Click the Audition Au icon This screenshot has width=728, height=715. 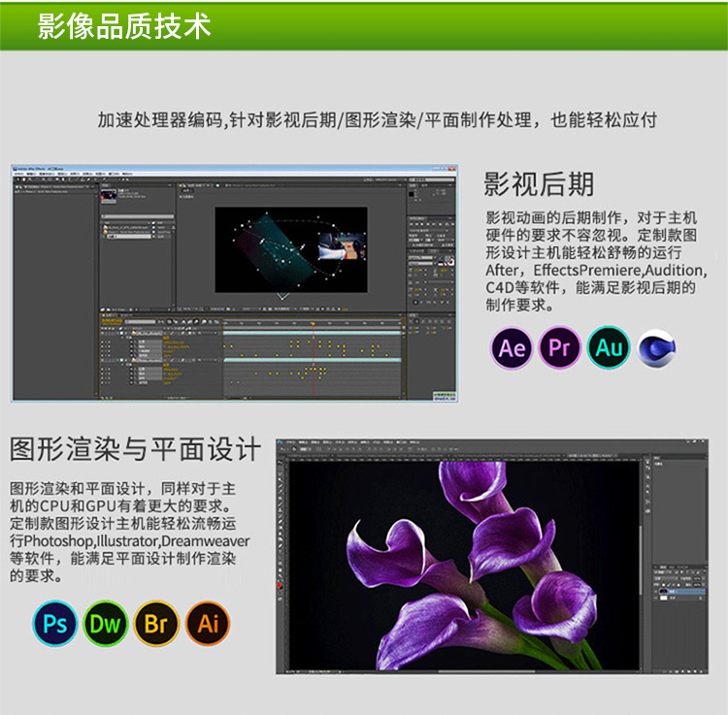(x=609, y=348)
